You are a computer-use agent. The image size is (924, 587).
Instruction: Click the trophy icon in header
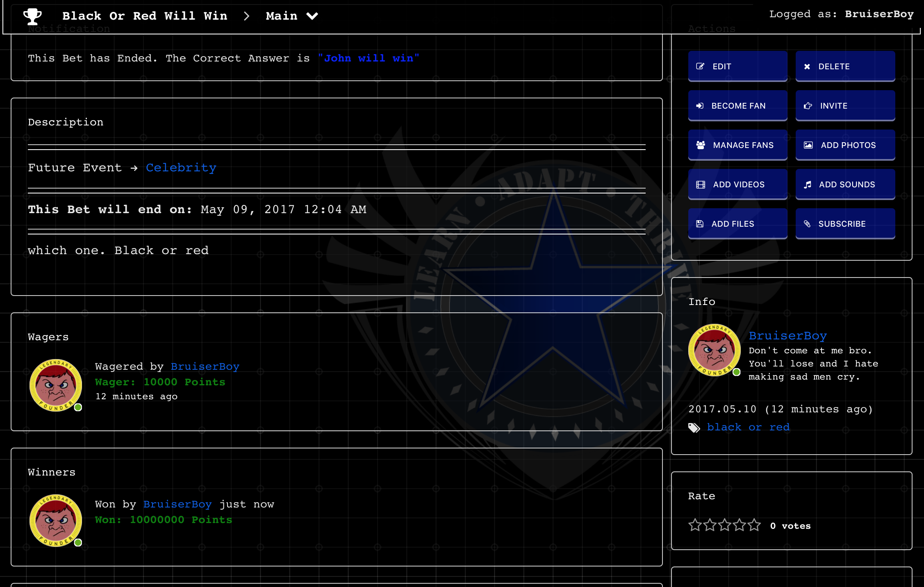pos(32,16)
